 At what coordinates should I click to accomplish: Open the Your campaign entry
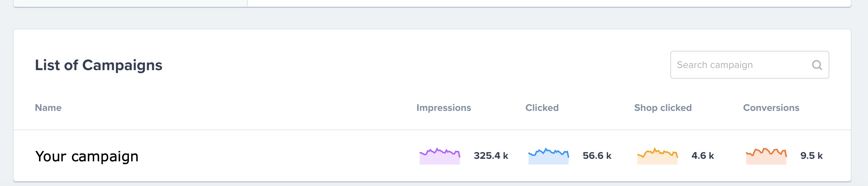click(x=87, y=157)
